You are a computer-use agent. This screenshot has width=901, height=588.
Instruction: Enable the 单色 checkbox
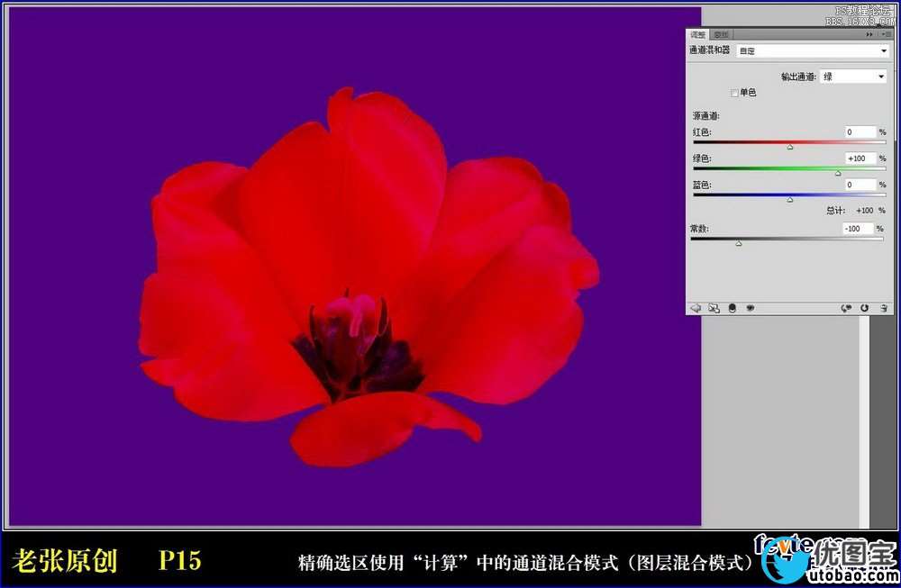734,93
